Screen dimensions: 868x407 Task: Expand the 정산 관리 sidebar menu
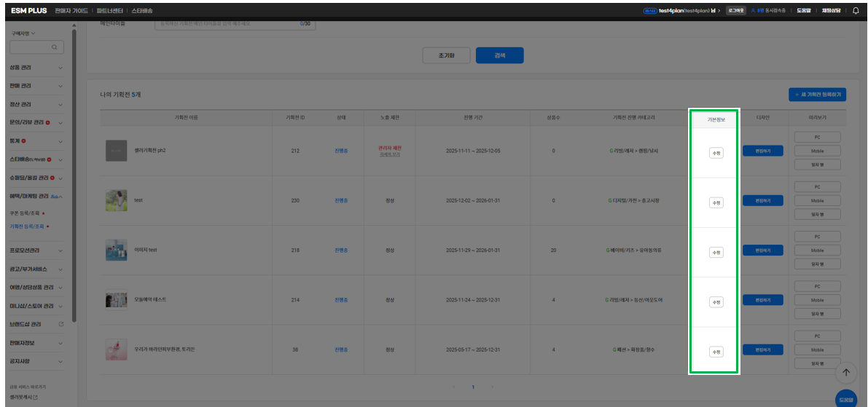point(36,105)
